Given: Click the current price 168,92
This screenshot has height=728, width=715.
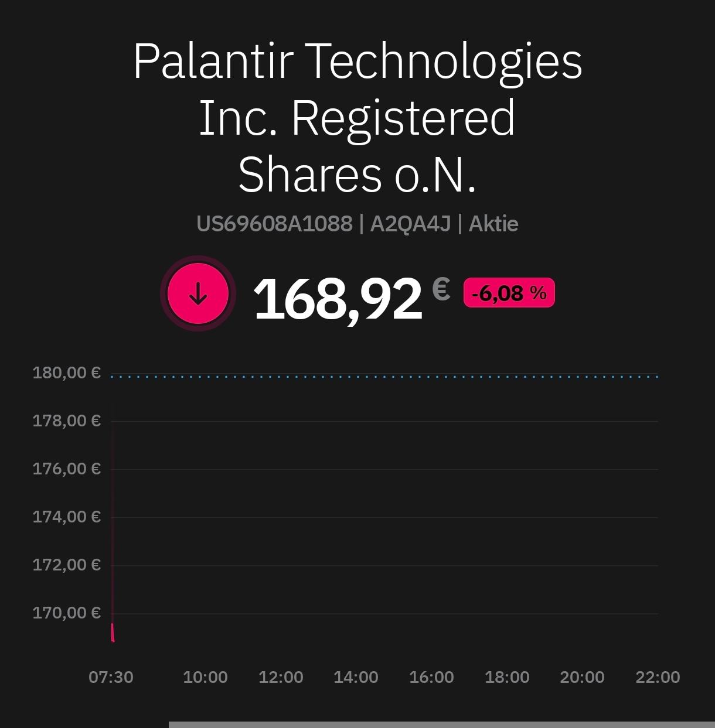Looking at the screenshot, I should 338,299.
